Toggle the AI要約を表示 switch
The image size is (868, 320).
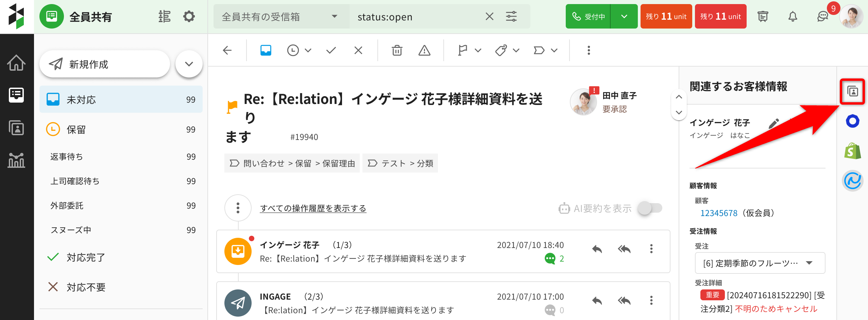[x=650, y=208]
